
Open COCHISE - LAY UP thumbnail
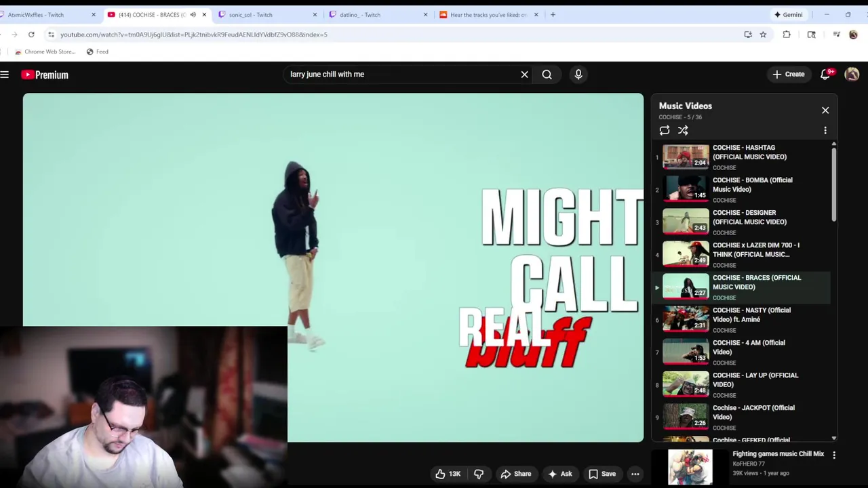coord(686,384)
